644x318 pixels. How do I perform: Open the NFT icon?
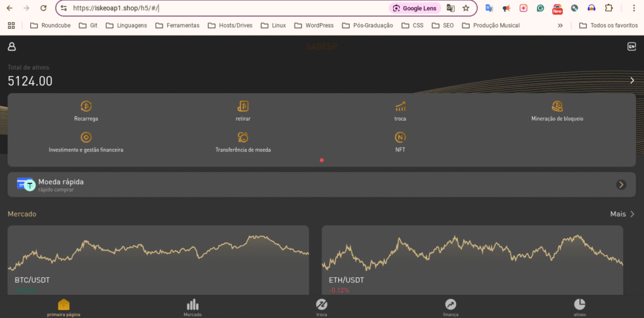click(x=400, y=137)
